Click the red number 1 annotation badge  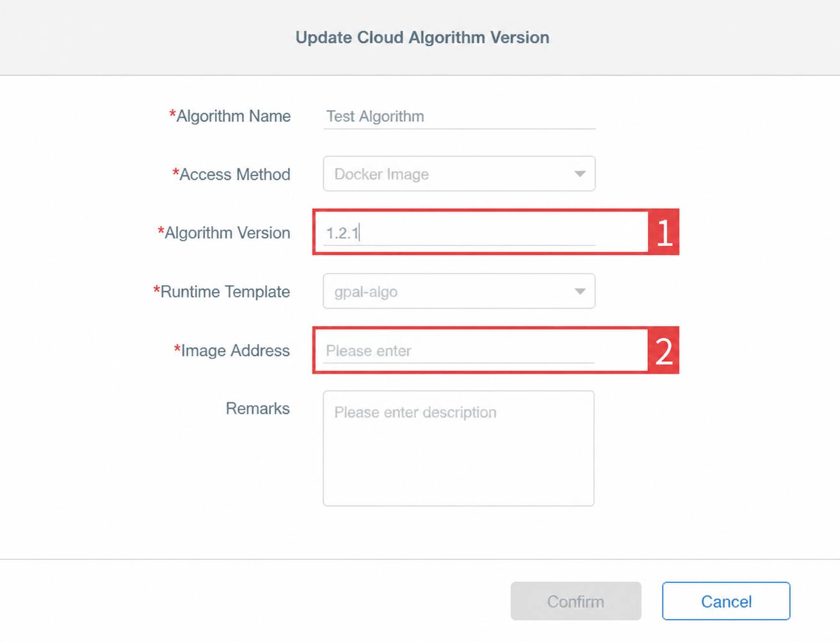664,232
